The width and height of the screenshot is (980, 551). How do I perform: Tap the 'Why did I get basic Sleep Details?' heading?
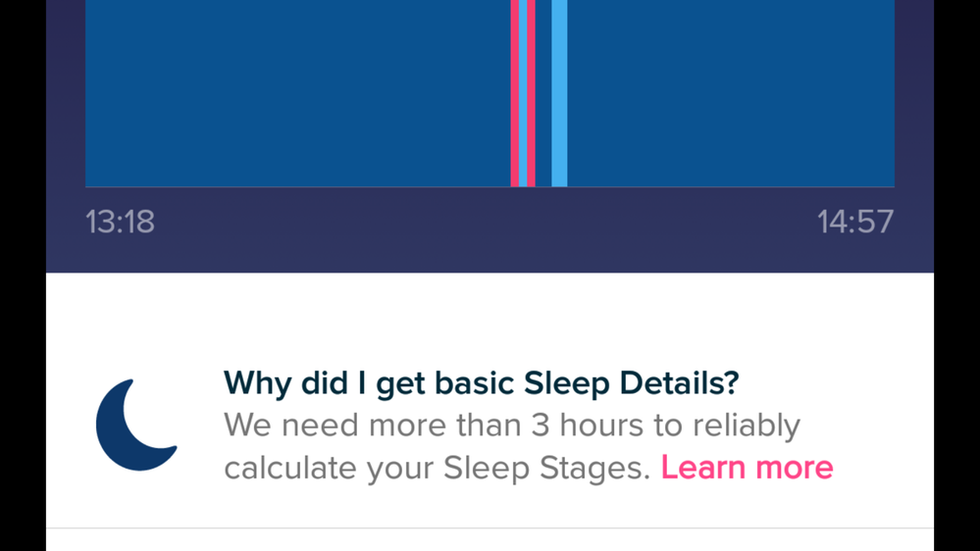point(481,382)
